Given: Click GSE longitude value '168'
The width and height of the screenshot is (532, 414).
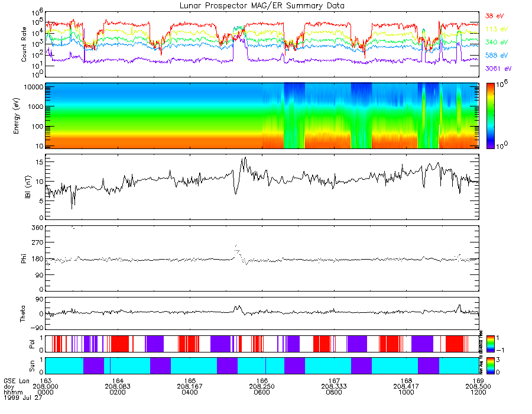Looking at the screenshot, I should pos(407,381).
